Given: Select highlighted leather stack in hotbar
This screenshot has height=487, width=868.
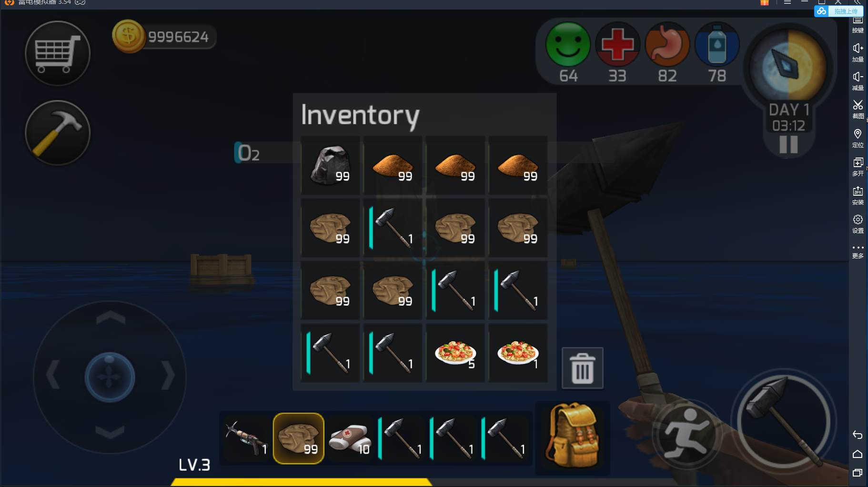Looking at the screenshot, I should point(299,438).
